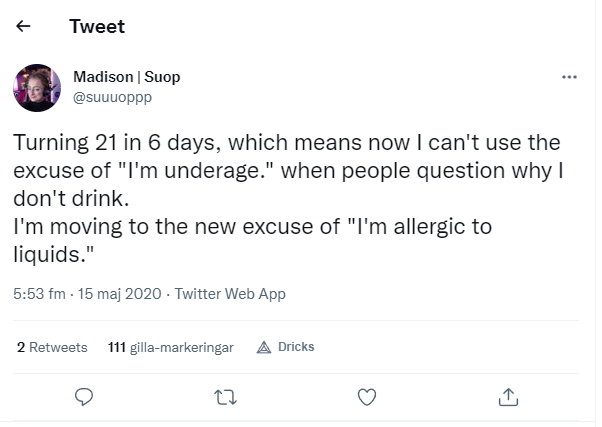
Task: View the 2 Retweets list
Action: pos(52,347)
